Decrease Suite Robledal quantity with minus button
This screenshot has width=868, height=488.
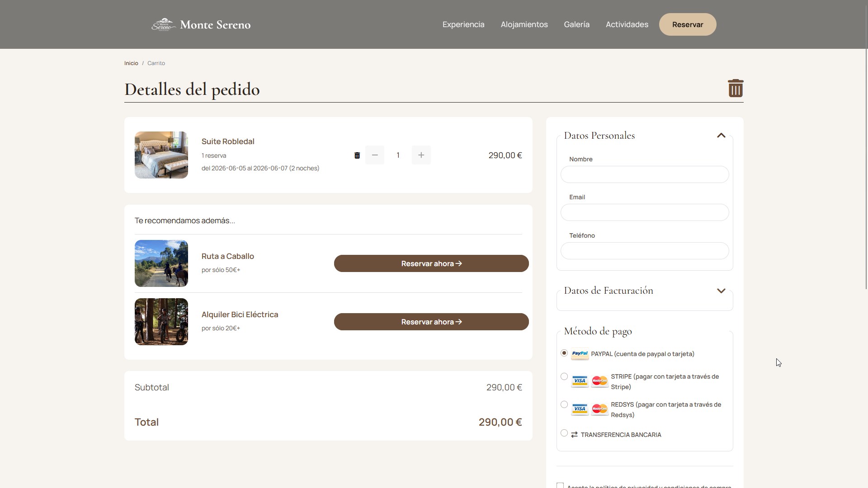[x=375, y=155]
